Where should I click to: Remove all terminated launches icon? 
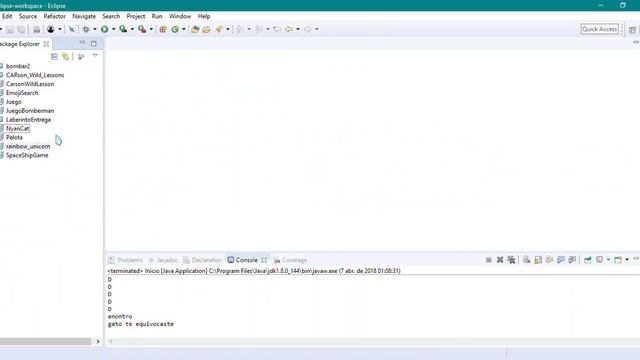[511, 260]
